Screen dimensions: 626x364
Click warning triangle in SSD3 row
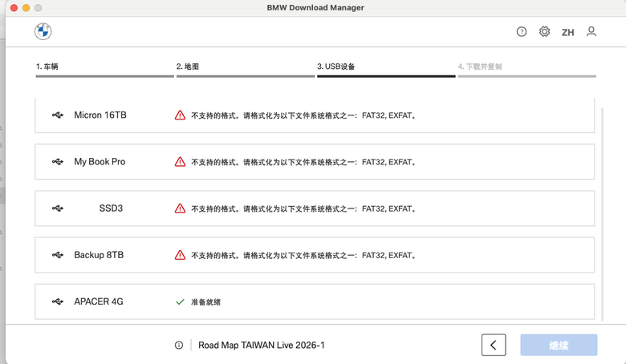coord(180,208)
